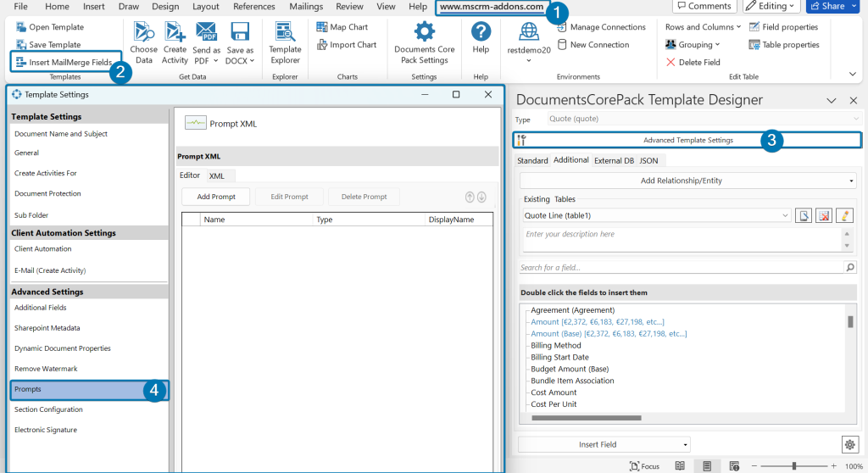Viewport: 868px width, 473px height.
Task: Click the Read Mode view icon
Action: (680, 466)
